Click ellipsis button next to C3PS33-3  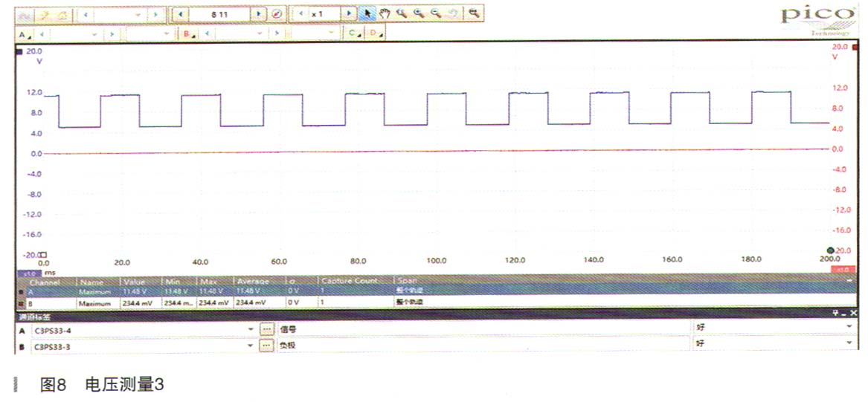pyautogui.click(x=266, y=345)
